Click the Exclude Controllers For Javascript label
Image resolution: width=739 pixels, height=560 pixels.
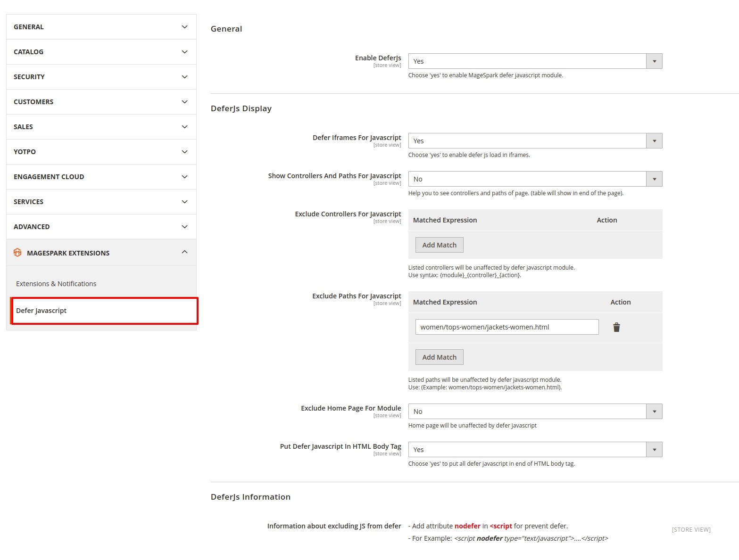pos(348,214)
